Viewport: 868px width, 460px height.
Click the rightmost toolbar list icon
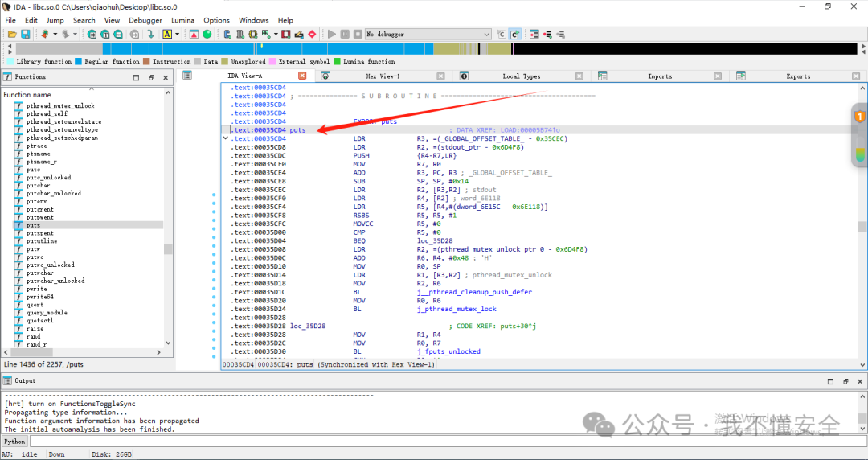coord(561,35)
